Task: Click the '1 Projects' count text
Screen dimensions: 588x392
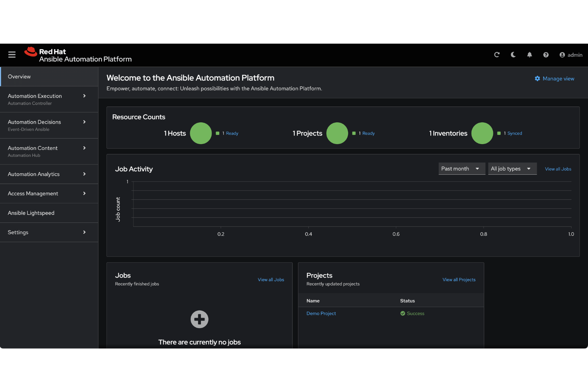Action: [x=307, y=133]
